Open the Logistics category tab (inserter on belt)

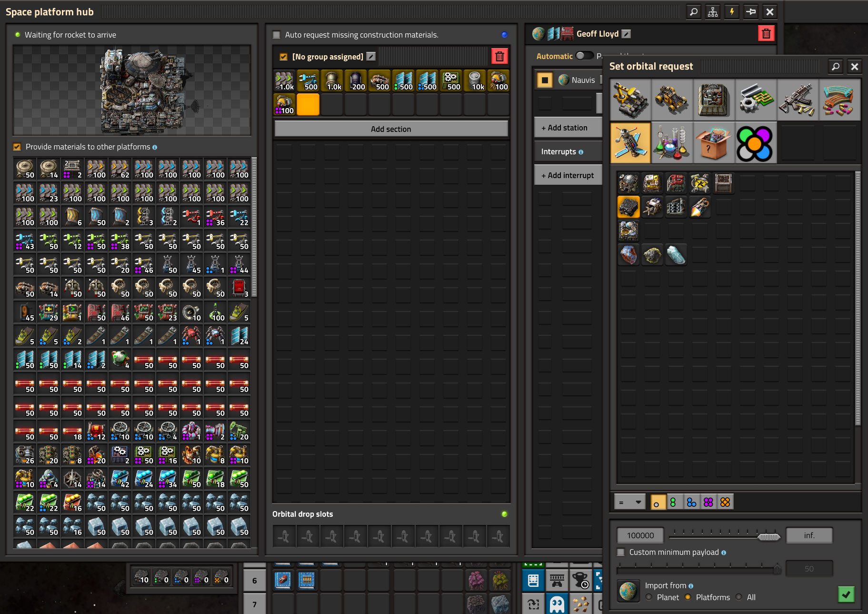[630, 100]
